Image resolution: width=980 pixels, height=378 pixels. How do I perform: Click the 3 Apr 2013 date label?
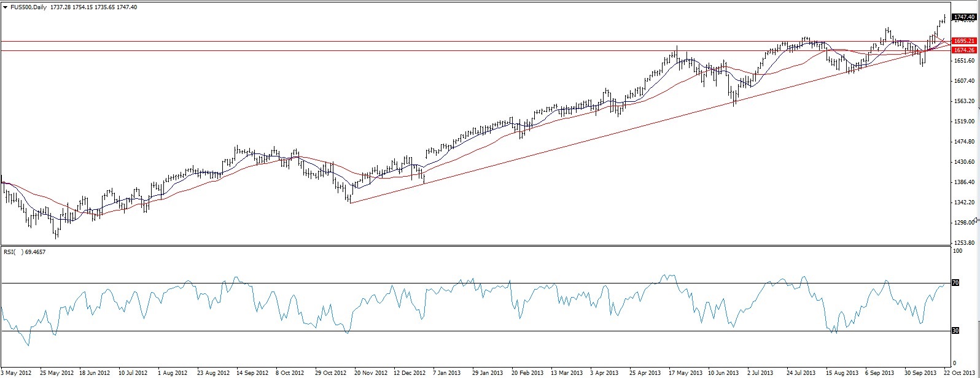605,372
